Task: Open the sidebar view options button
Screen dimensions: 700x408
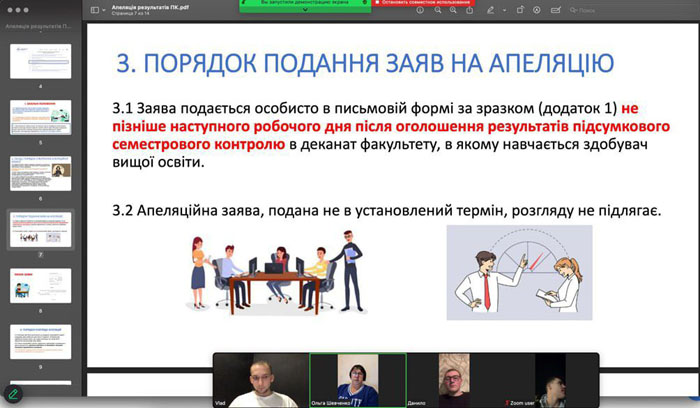Action: 95,9
